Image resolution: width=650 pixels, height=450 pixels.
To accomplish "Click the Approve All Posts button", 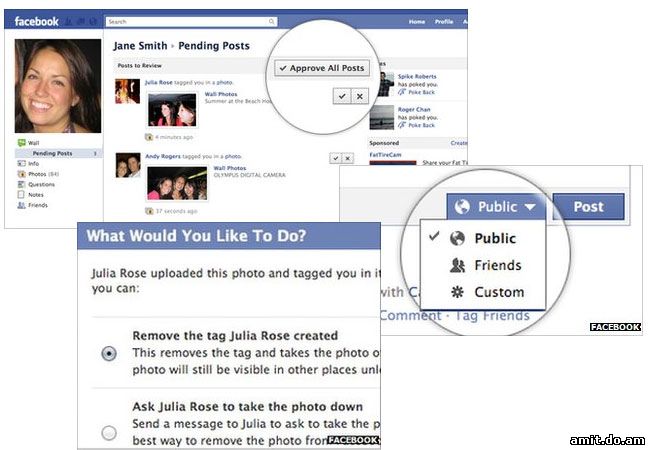I will click(x=322, y=68).
